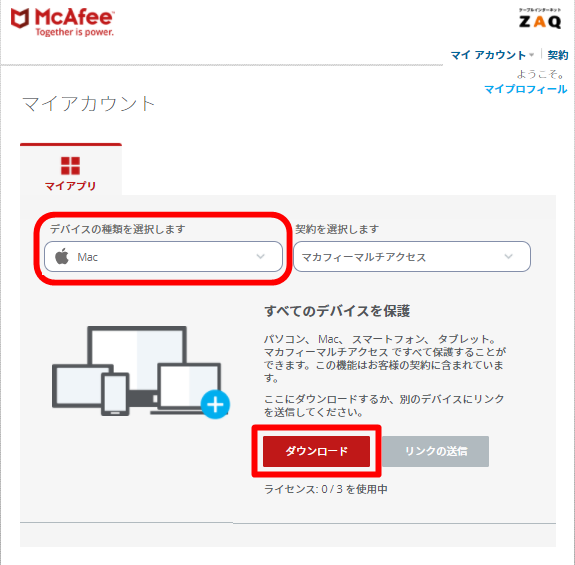Image resolution: width=575 pixels, height=565 pixels.
Task: Open the マイ アカウント menu
Action: [488, 55]
